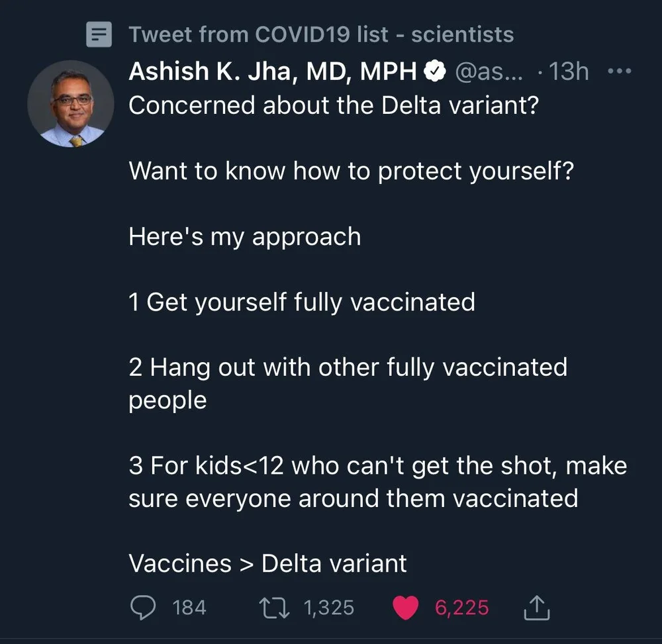Click the truncated @as... handle
Image resolution: width=662 pixels, height=644 pixels.
coord(489,71)
